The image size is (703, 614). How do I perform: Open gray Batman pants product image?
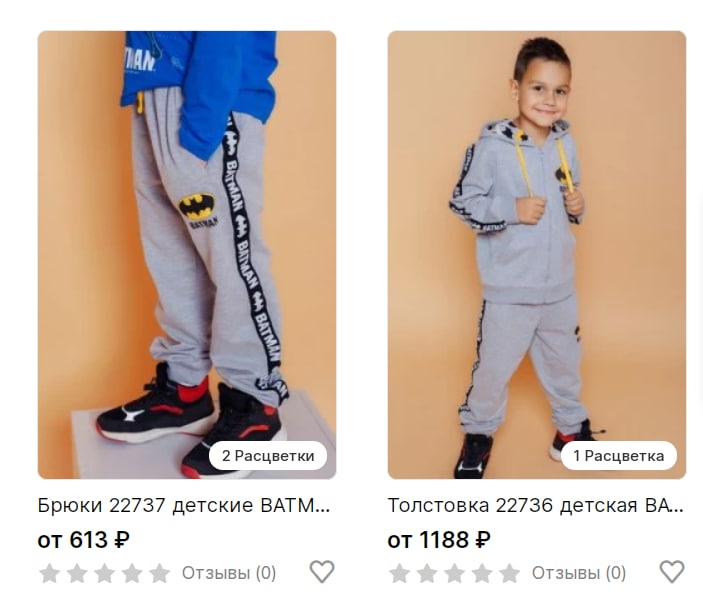(x=187, y=255)
